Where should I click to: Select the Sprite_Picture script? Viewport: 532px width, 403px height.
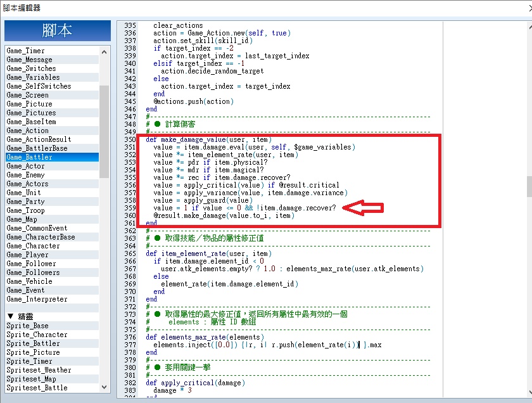(52, 352)
